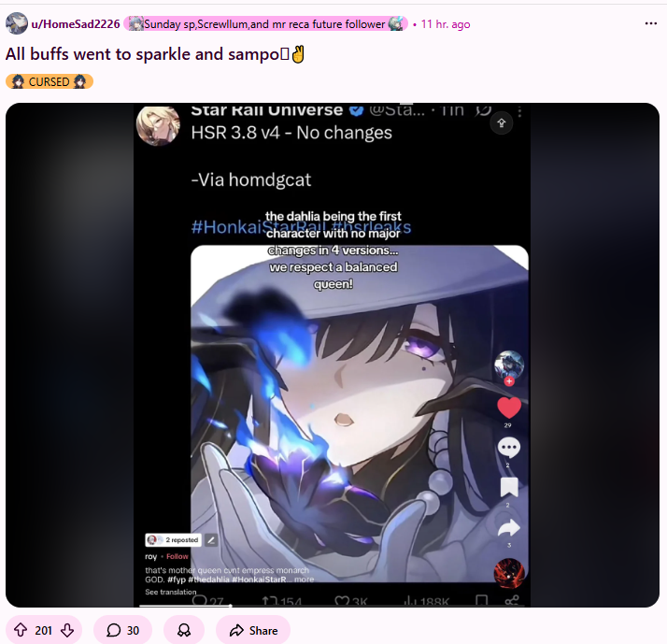This screenshot has height=644, width=667.
Task: Click the HomeSad2226 avatar image
Action: tap(17, 23)
